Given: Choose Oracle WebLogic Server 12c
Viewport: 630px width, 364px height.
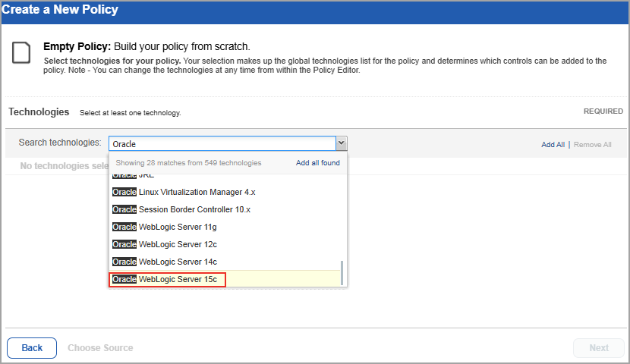Looking at the screenshot, I should [225, 244].
